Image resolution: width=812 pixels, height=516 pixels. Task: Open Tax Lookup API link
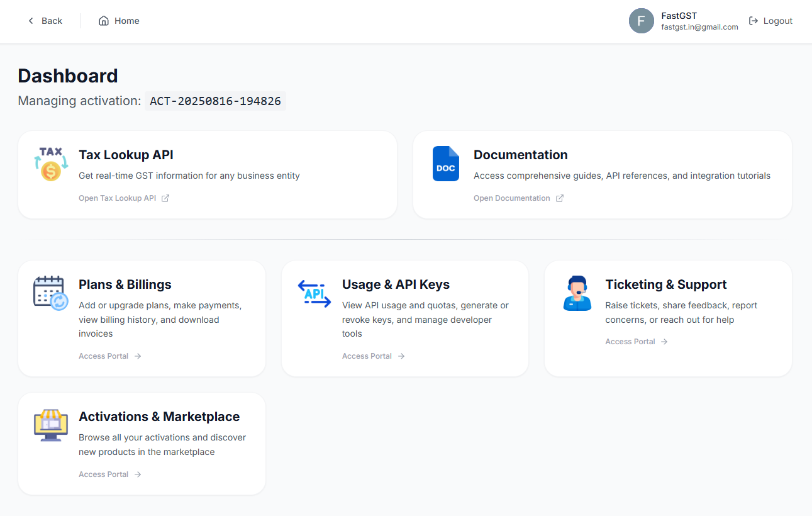[124, 198]
